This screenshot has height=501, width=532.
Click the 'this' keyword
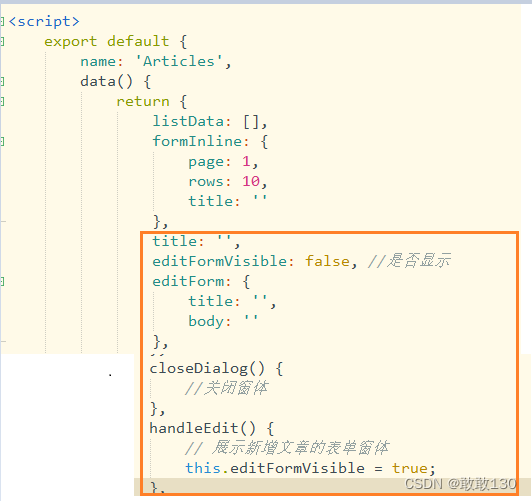point(203,468)
